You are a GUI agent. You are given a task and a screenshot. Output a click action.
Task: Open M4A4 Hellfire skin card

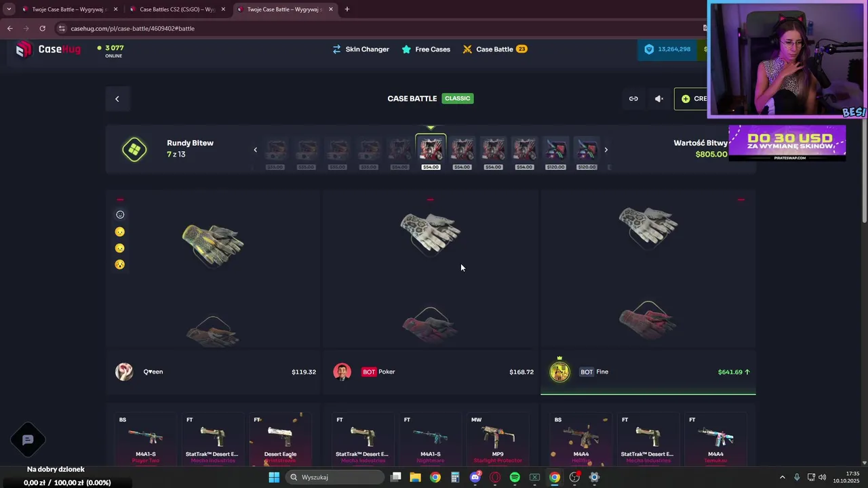point(581,439)
